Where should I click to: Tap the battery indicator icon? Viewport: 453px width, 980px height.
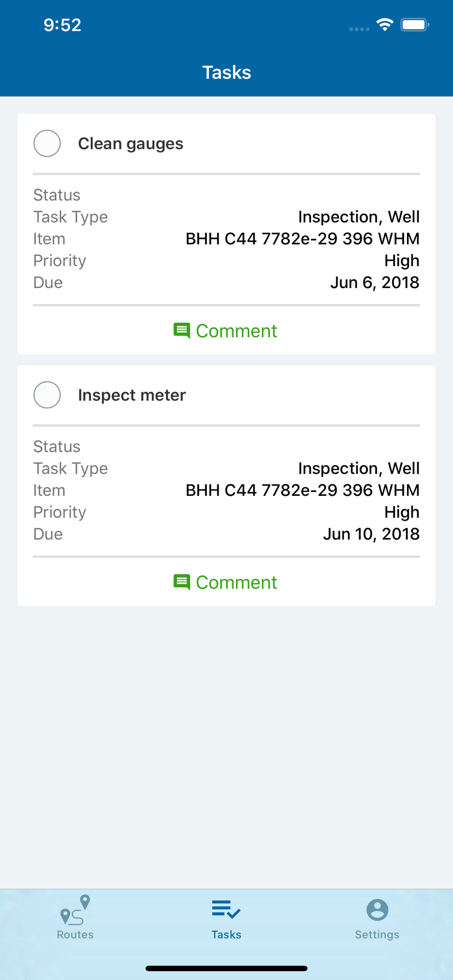click(x=415, y=24)
